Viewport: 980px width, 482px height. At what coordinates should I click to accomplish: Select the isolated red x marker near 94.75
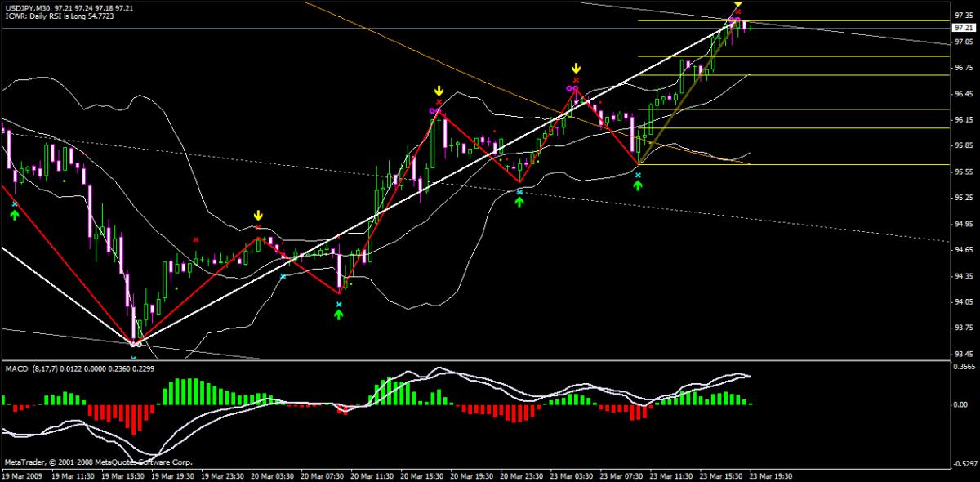[x=195, y=239]
